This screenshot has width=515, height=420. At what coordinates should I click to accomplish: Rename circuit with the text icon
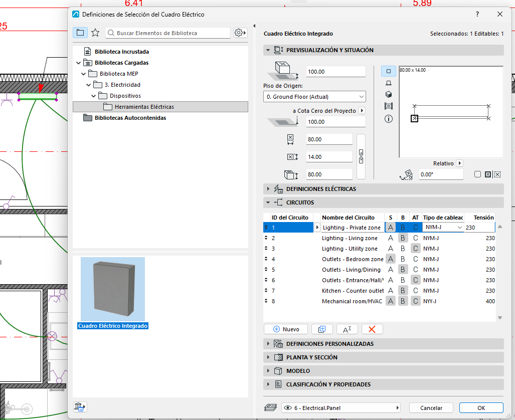point(347,329)
